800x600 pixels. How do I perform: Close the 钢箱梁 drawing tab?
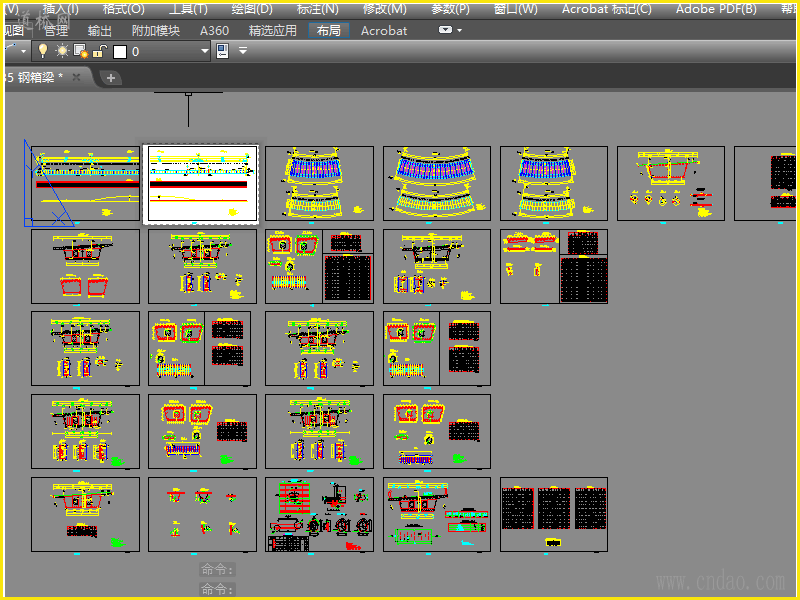tap(76, 77)
